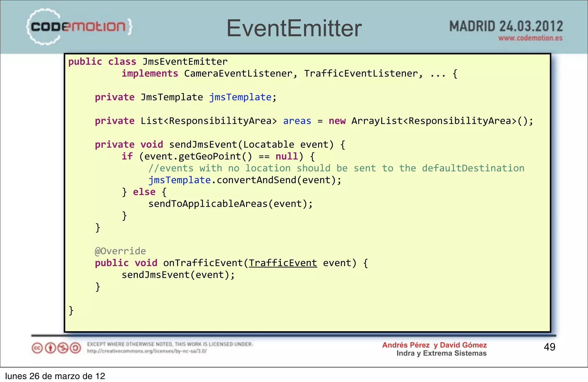The width and height of the screenshot is (588, 382).
Task: Click sendToApplicableAreas(event) call
Action: (228, 204)
